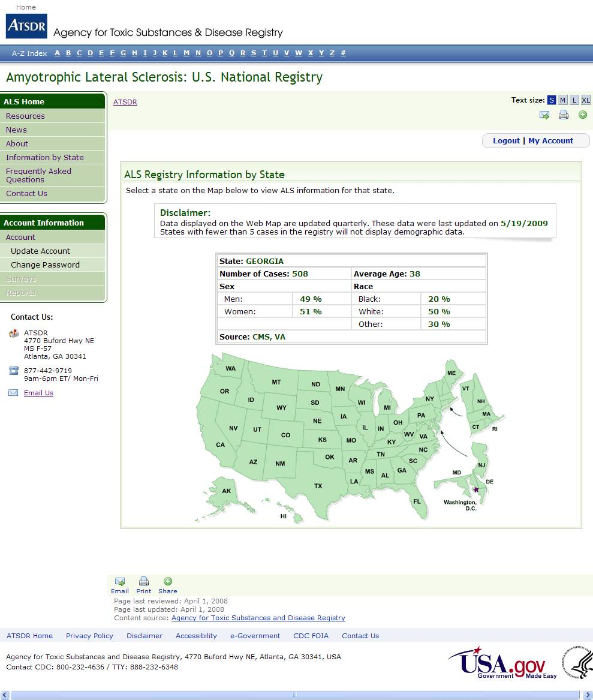Image resolution: width=593 pixels, height=700 pixels.
Task: Open About in the sidebar menu
Action: [52, 144]
